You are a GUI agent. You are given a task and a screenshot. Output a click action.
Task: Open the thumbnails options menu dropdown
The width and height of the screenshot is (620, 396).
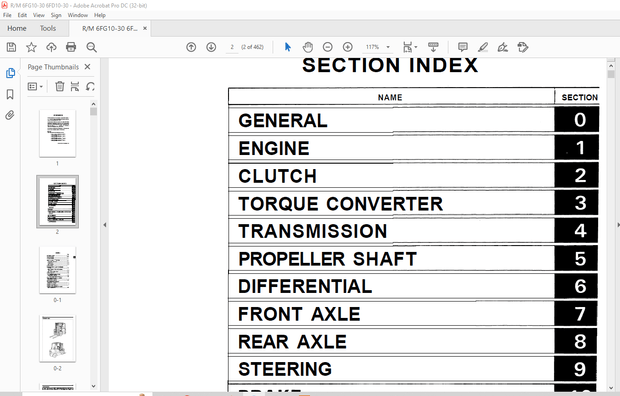[35, 86]
